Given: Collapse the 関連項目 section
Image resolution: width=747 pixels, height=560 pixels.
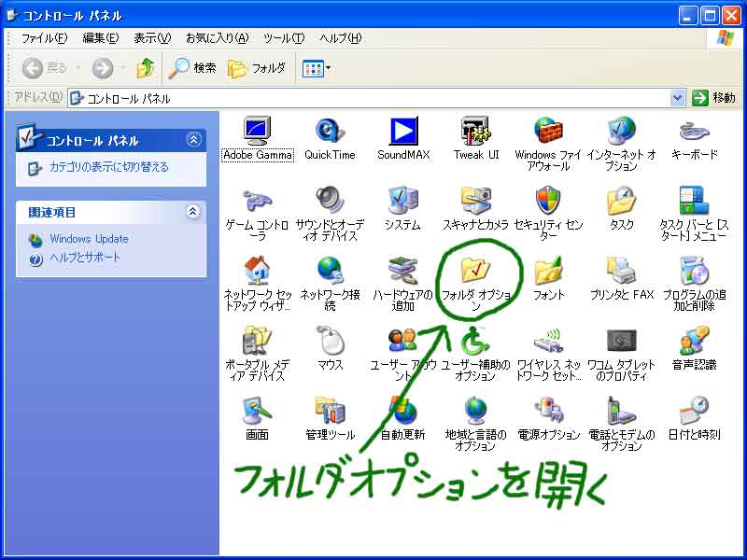Looking at the screenshot, I should (x=193, y=212).
